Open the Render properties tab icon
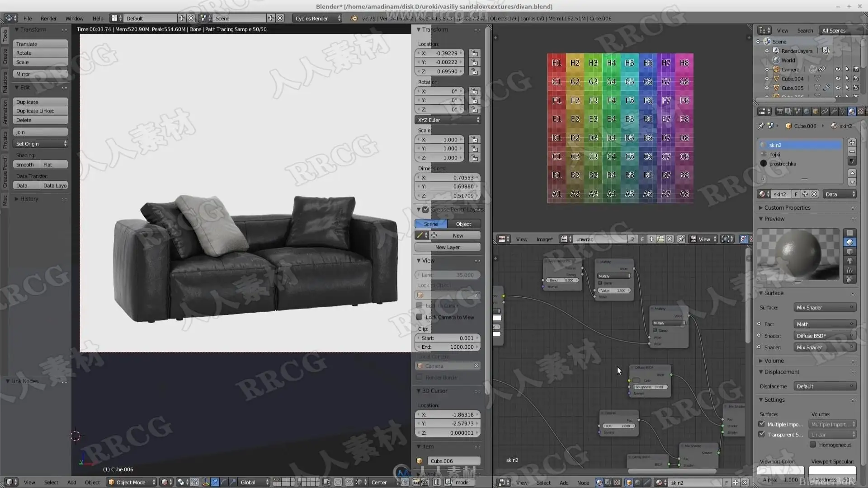 780,111
